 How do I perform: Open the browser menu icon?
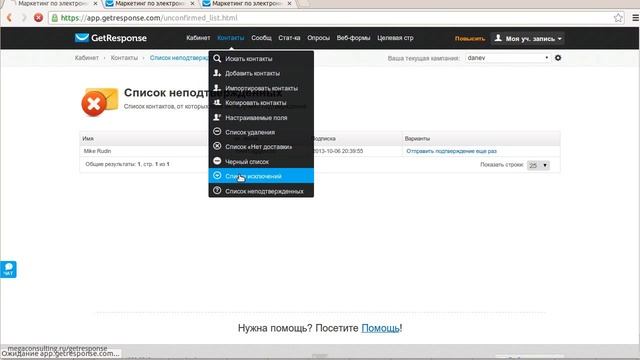636,18
